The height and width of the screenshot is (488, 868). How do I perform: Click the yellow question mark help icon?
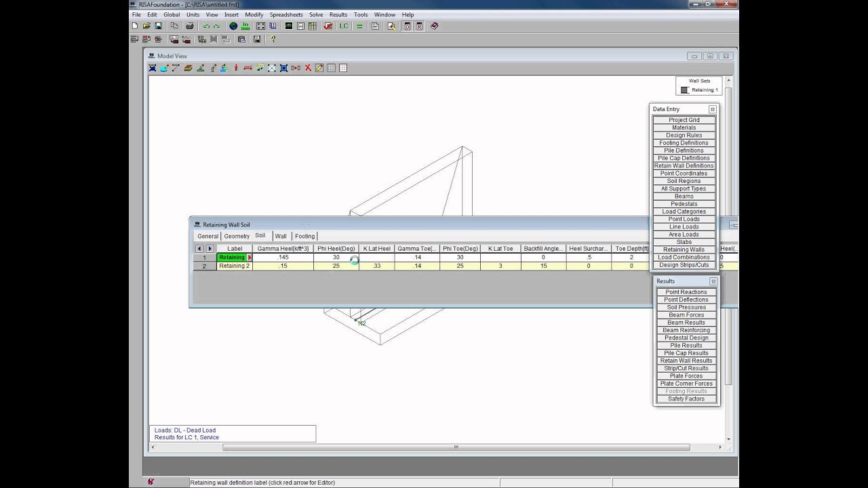coord(273,39)
